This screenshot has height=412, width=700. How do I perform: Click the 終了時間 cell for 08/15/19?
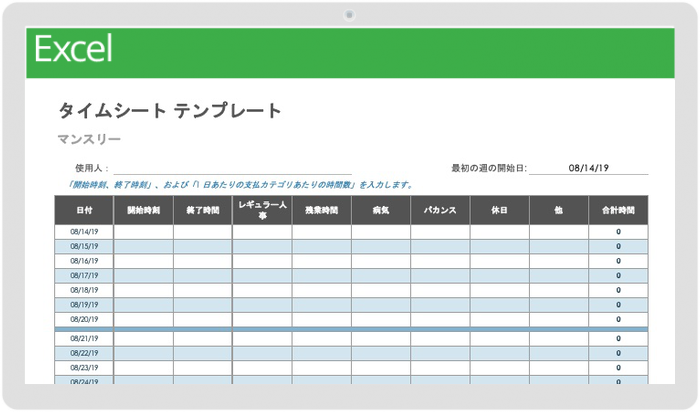203,246
